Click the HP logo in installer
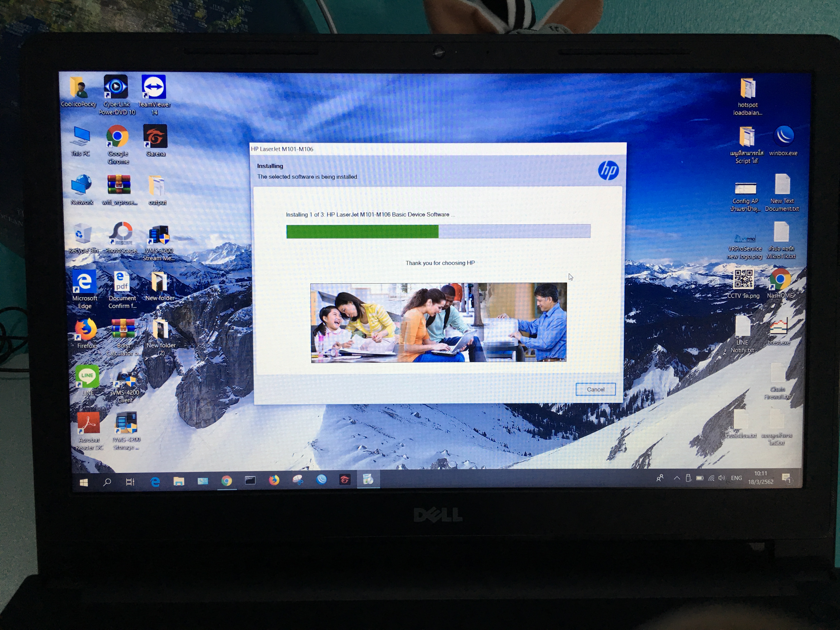The height and width of the screenshot is (630, 840). 608,170
